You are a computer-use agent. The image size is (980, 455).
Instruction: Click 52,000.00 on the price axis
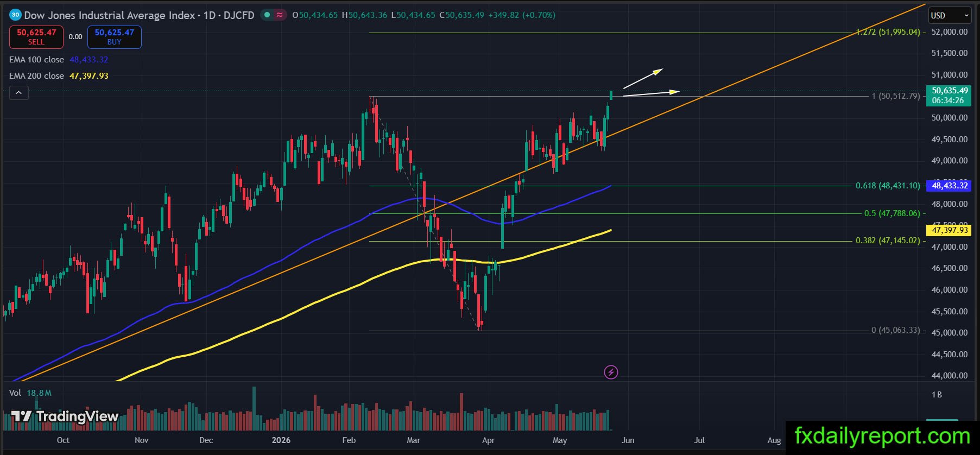point(950,32)
